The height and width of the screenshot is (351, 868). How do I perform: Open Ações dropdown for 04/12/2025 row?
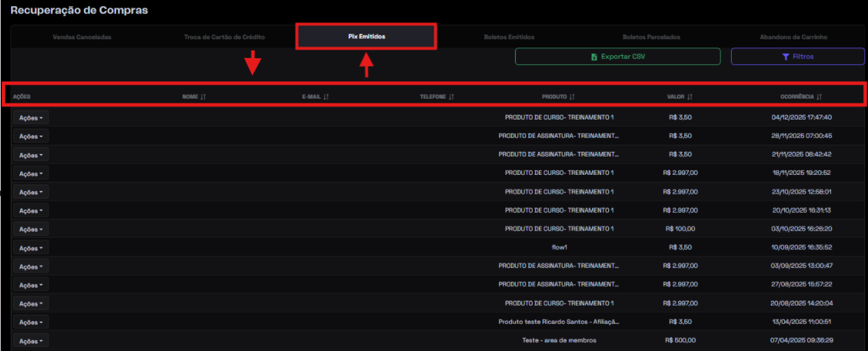click(31, 117)
